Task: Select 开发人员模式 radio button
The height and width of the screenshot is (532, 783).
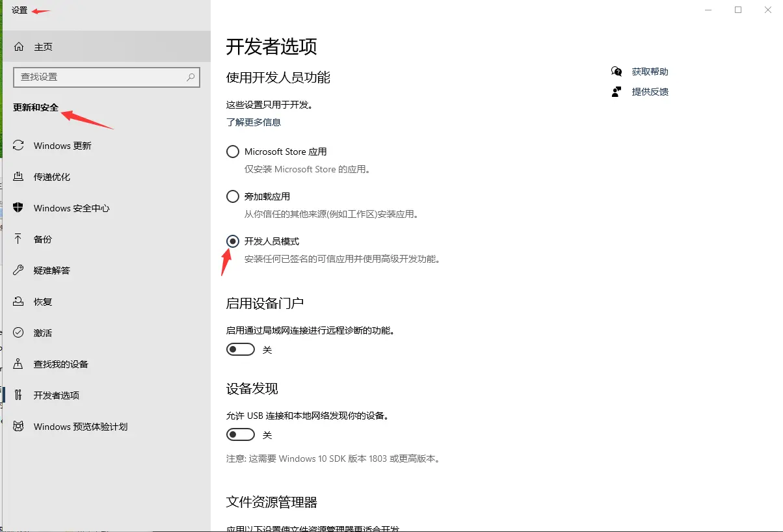Action: [x=232, y=241]
